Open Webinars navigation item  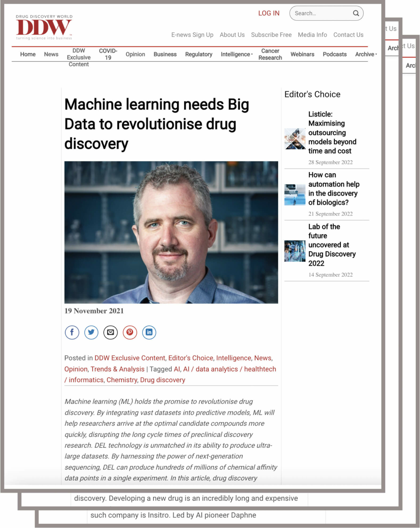coord(302,54)
